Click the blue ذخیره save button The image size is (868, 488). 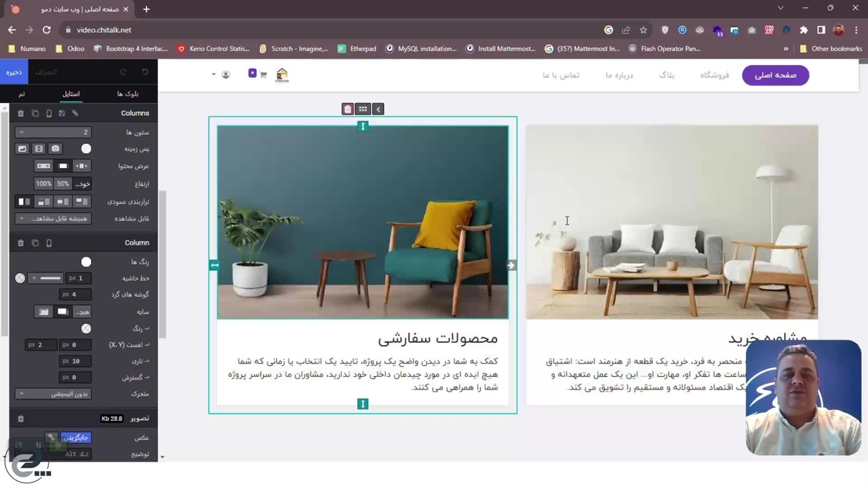[x=14, y=72]
